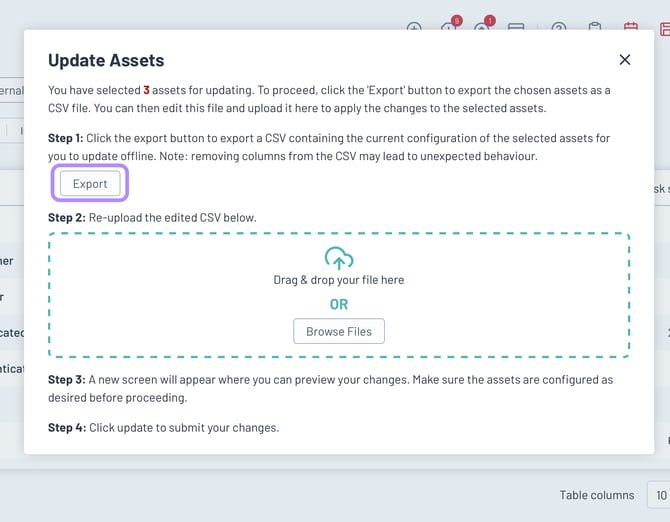This screenshot has width=670, height=522.
Task: Open notifications icon with badge 9
Action: tap(449, 27)
